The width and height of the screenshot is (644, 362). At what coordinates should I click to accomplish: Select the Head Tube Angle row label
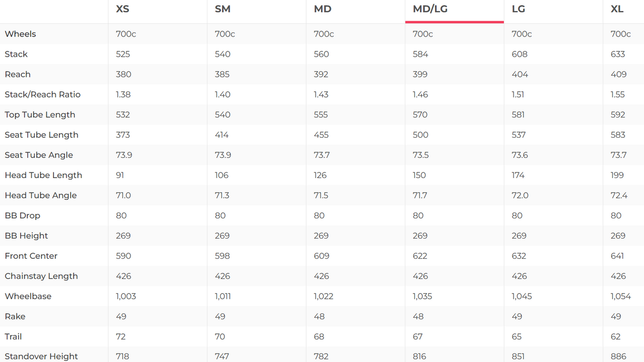pos(41,195)
